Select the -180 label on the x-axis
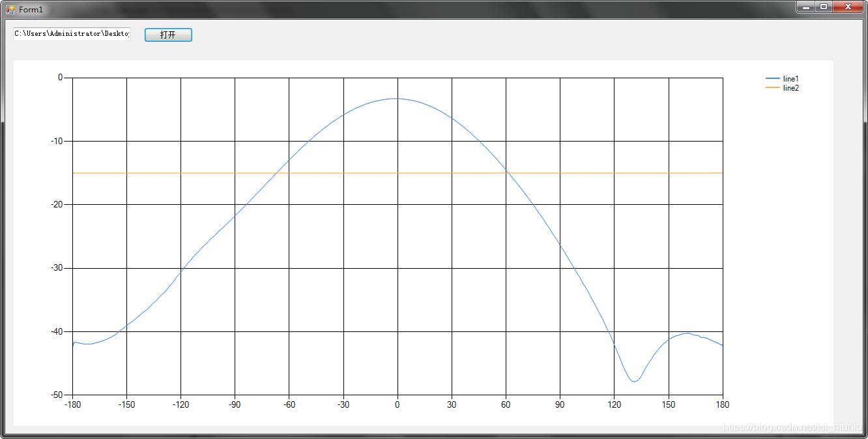The image size is (868, 439). [x=74, y=404]
